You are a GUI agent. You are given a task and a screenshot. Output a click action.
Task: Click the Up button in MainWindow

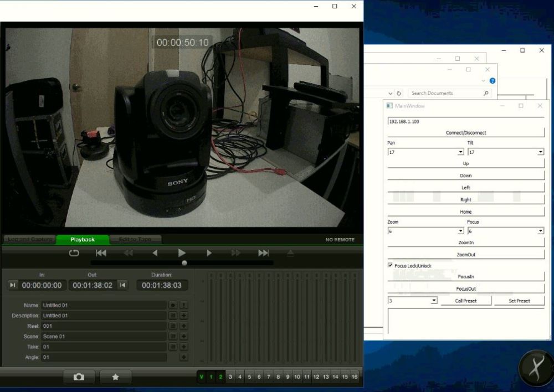coord(466,163)
